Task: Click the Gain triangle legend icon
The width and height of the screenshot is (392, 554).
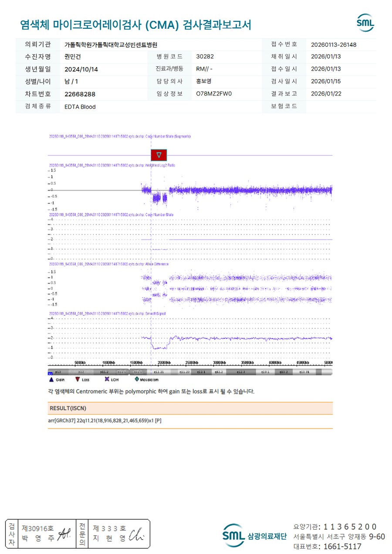Action: (x=51, y=380)
